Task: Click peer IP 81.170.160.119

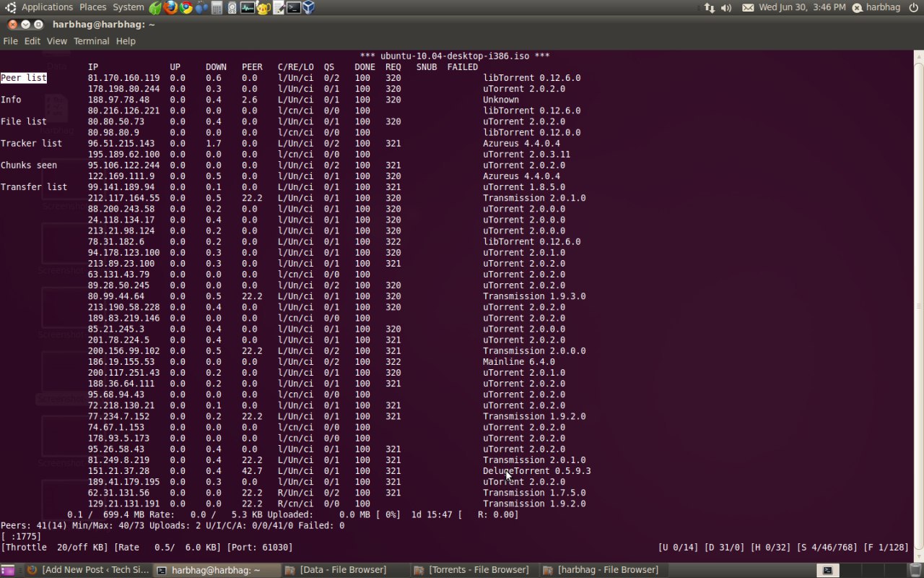Action: click(124, 78)
